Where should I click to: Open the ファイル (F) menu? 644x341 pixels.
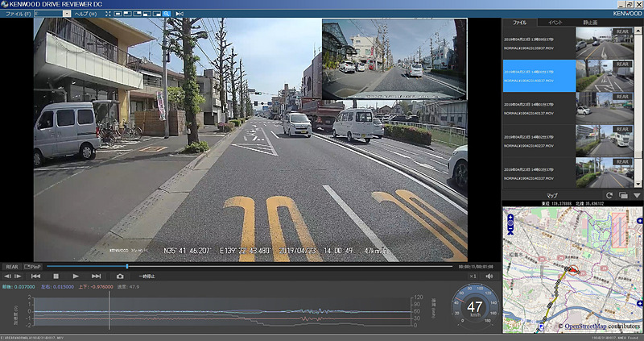17,14
